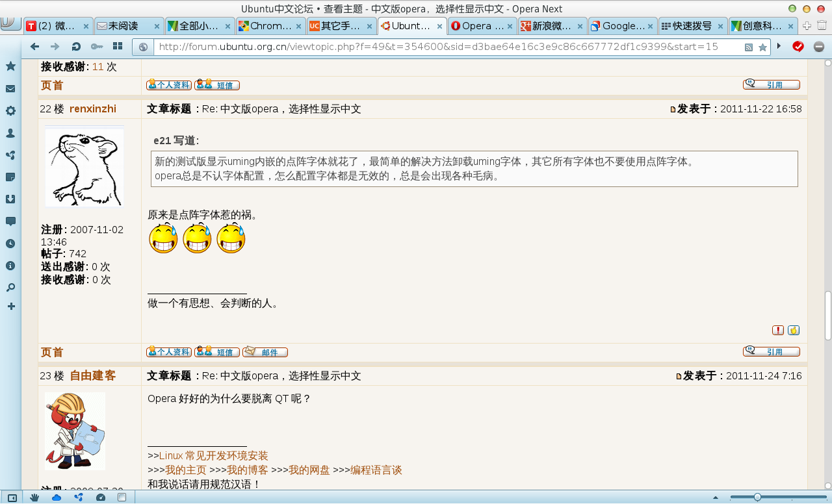Open the Unite share panel in sidebar
The image size is (832, 504).
click(10, 155)
